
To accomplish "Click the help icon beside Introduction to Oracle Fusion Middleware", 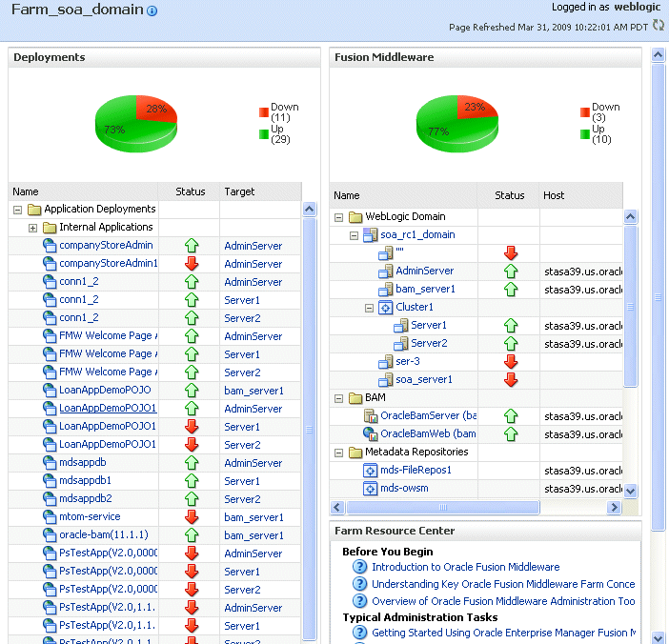I will 359,567.
